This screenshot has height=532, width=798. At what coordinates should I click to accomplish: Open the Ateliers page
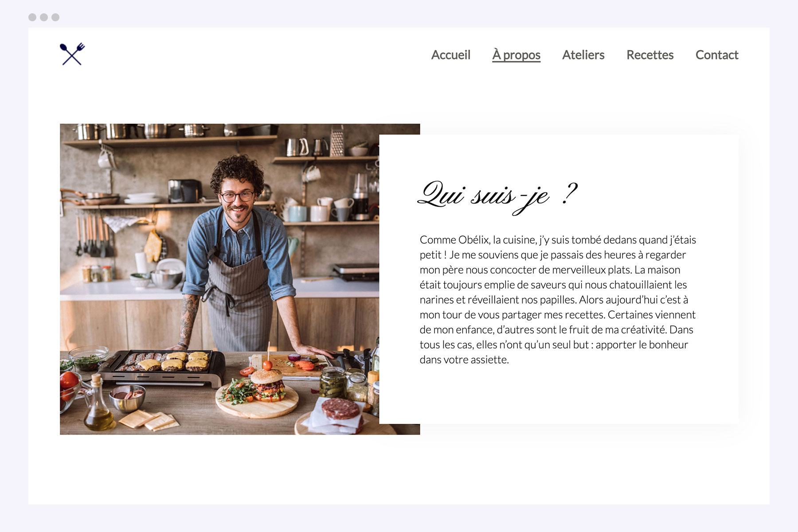tap(583, 55)
